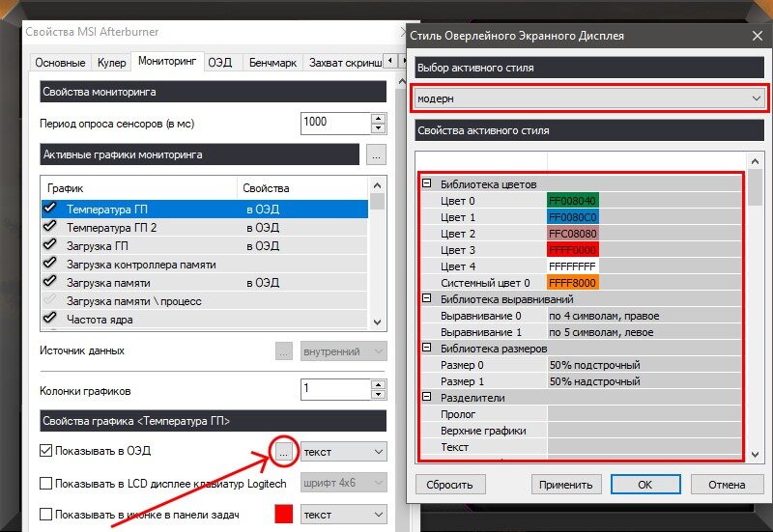Select Размер 0 подстрочный value
This screenshot has width=773, height=532.
point(644,365)
